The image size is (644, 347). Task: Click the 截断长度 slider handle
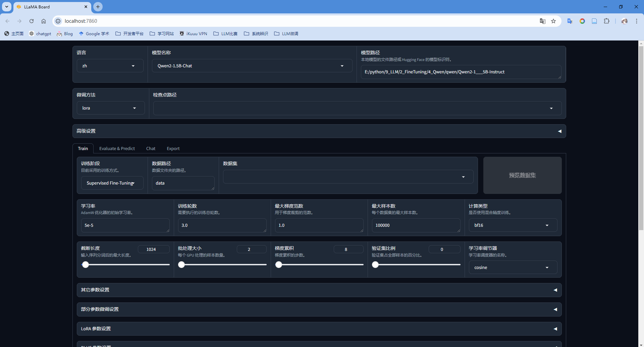pyautogui.click(x=86, y=265)
